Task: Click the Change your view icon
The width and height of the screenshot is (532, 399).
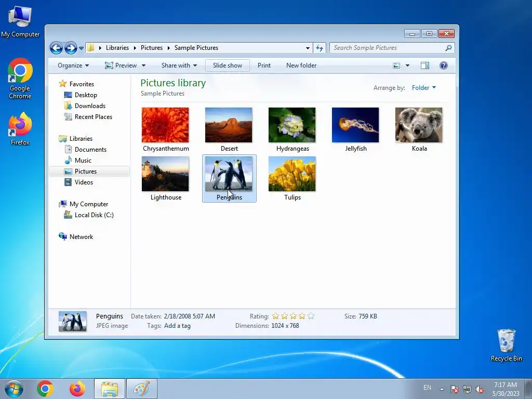Action: [396, 65]
